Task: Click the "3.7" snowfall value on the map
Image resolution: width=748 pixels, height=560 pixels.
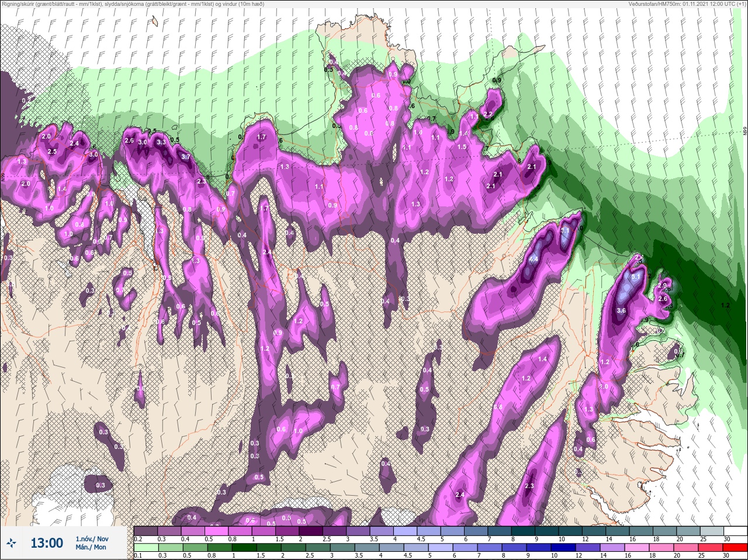Action: point(186,157)
